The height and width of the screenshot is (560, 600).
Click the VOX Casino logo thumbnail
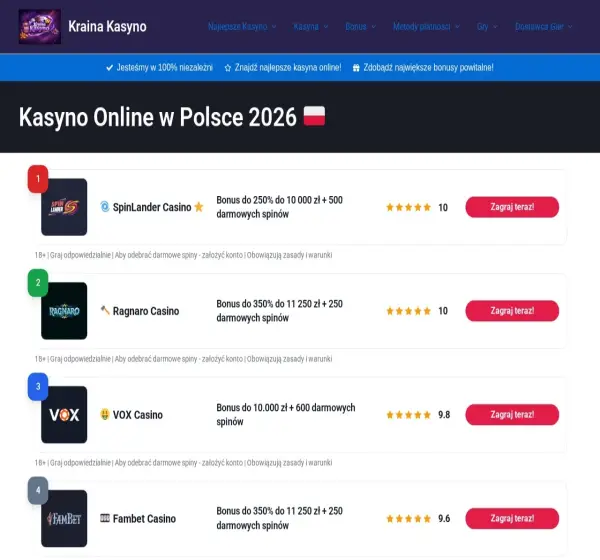tap(64, 415)
